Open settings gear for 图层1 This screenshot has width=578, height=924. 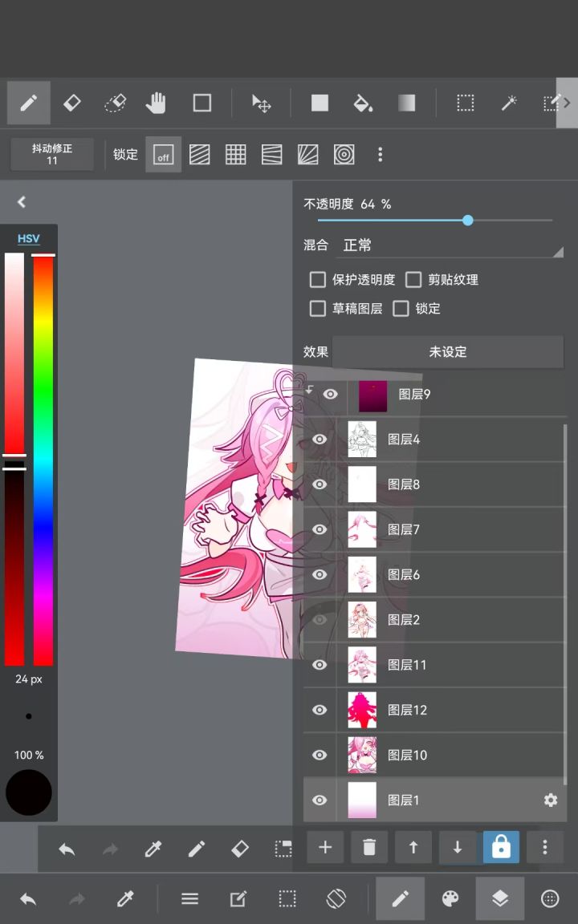(x=550, y=800)
